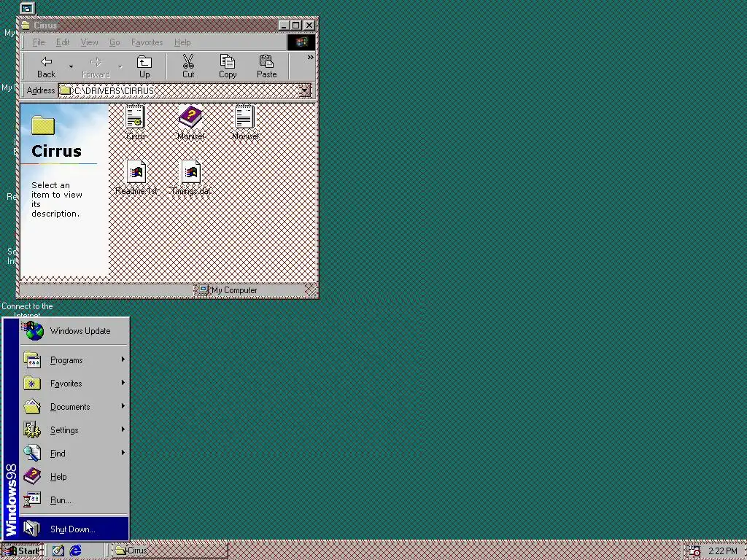
Task: Click the Cirrus window title bar folder icon
Action: [x=26, y=26]
